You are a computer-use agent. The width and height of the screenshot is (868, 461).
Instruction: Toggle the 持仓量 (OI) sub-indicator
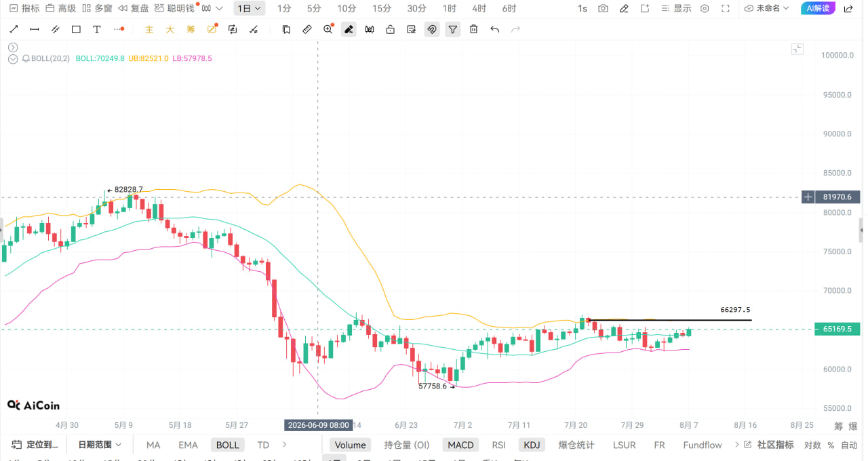[x=407, y=445]
